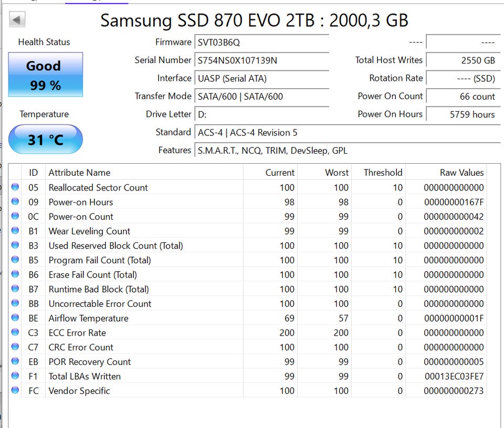
Task: Select the Uncorrectable Error Count row
Action: click(x=247, y=303)
